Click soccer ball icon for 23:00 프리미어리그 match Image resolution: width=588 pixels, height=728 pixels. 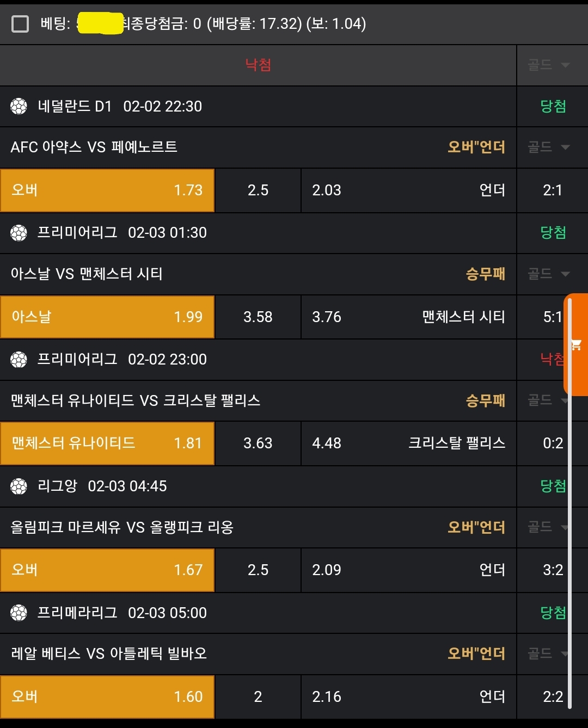(19, 360)
